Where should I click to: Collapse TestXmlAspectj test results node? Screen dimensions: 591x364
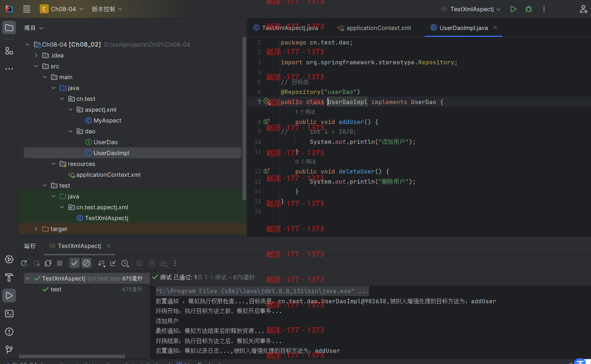(x=27, y=278)
